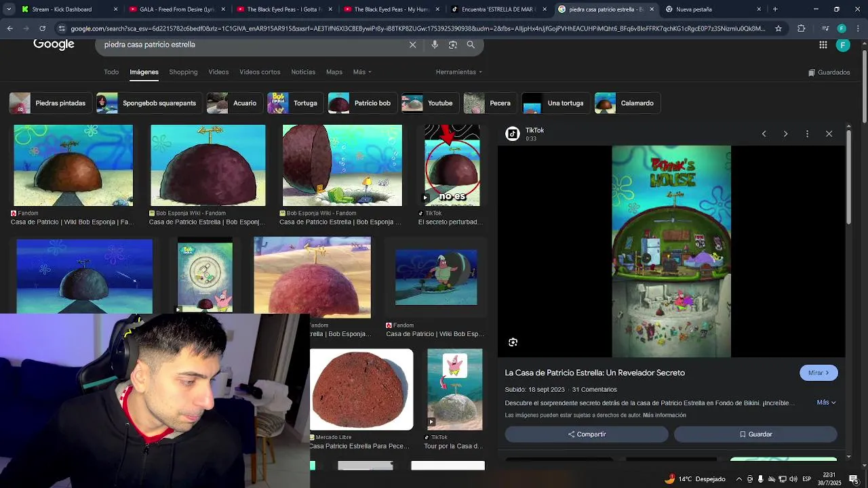This screenshot has width=868, height=488.
Task: Expand the Más search filters dropdown
Action: (362, 72)
